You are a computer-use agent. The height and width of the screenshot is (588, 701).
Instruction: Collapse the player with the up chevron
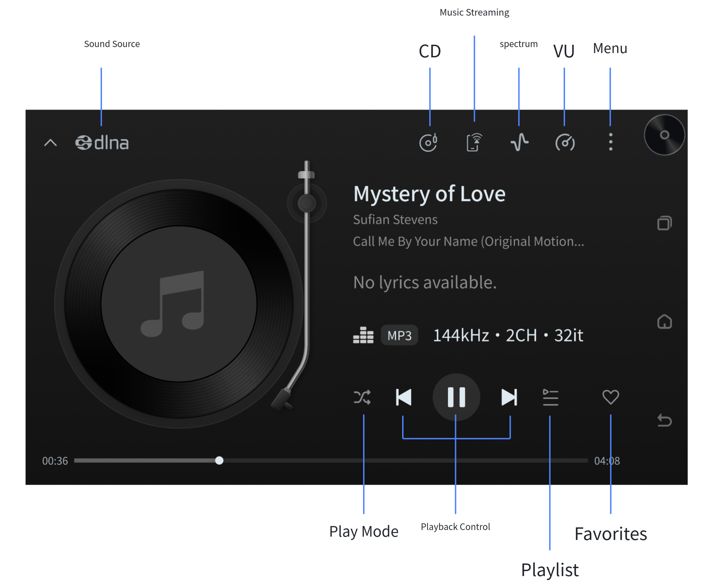tap(50, 143)
